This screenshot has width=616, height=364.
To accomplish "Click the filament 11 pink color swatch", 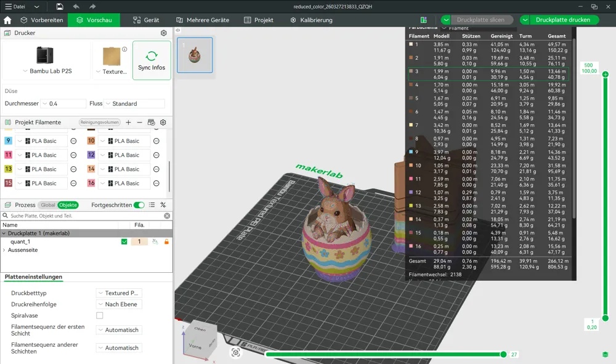I will (x=8, y=155).
